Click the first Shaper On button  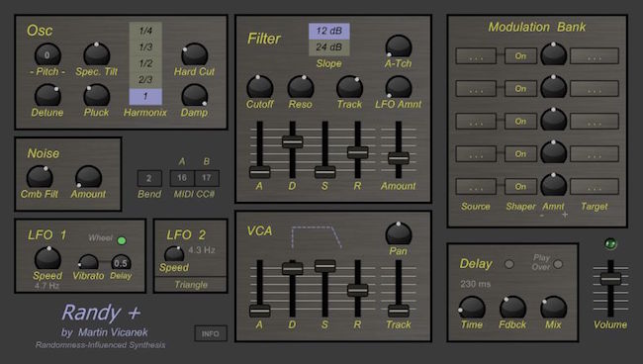click(x=520, y=55)
